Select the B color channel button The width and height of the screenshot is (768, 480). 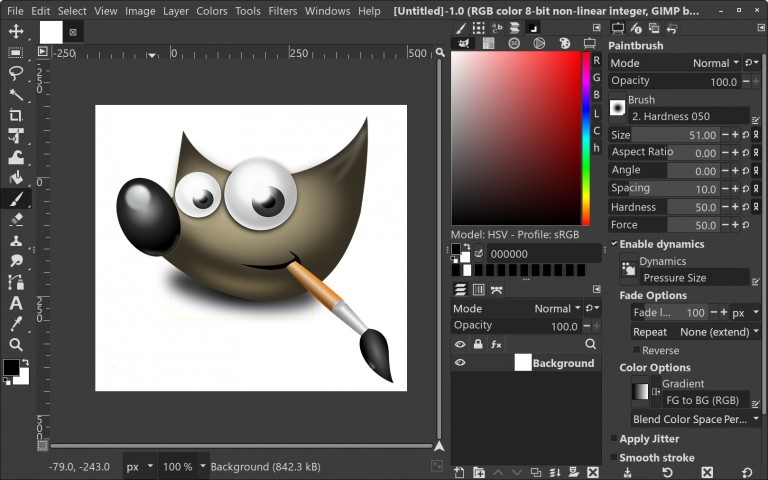tap(597, 95)
